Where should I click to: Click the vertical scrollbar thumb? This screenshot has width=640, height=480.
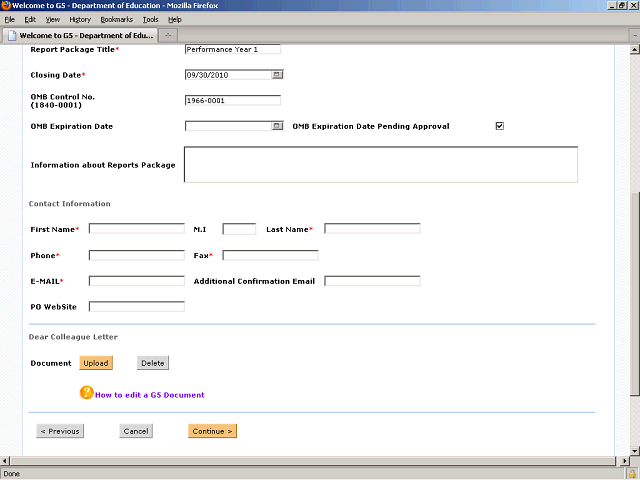[634, 293]
